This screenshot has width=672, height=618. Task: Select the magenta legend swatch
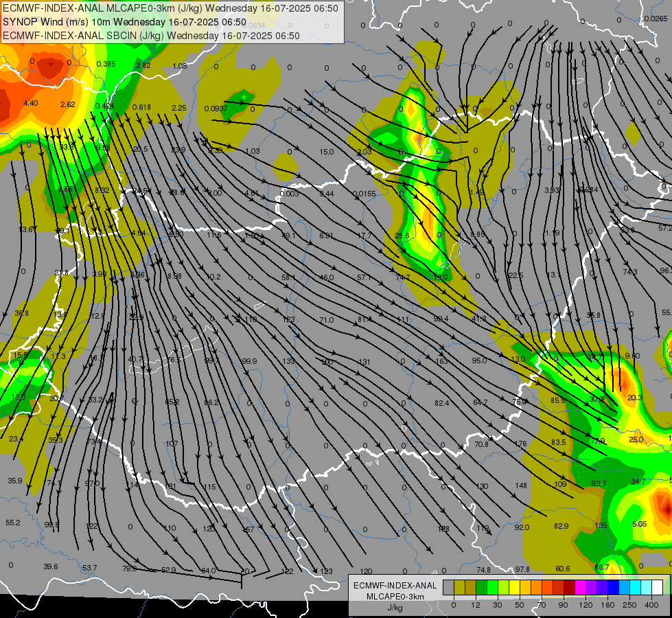581,587
